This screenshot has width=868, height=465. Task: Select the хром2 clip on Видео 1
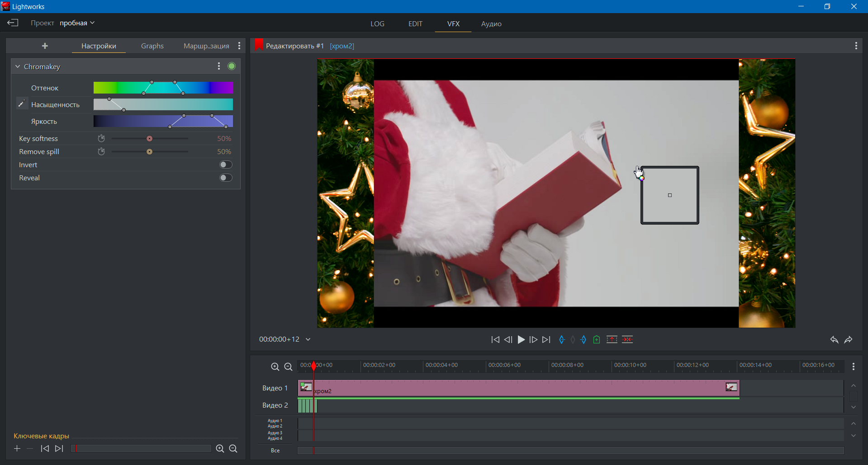[x=518, y=389]
